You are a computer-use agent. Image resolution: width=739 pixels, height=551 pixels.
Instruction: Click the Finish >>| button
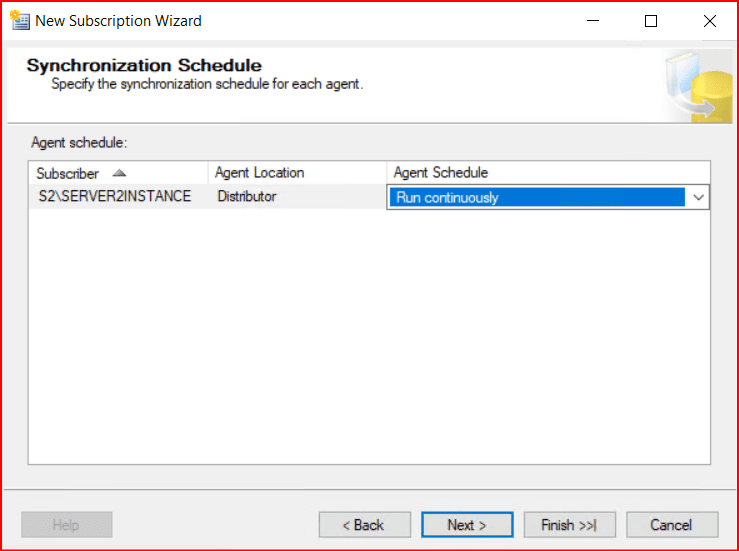point(569,525)
